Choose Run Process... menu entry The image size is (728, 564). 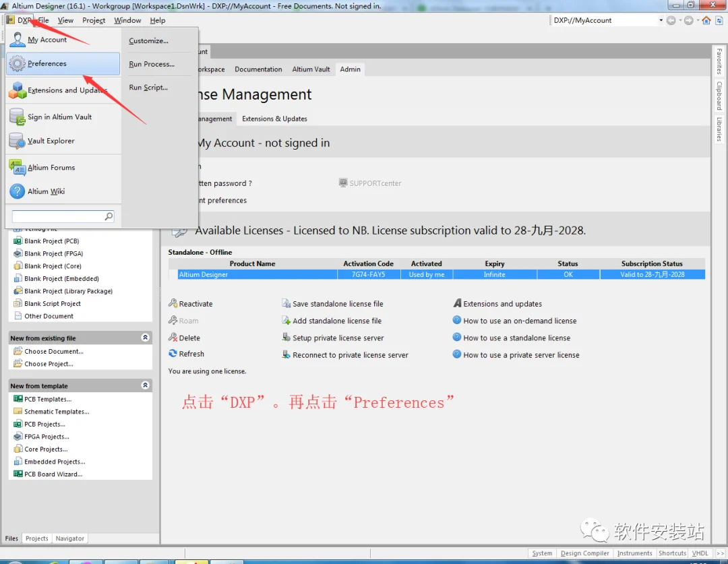point(152,64)
